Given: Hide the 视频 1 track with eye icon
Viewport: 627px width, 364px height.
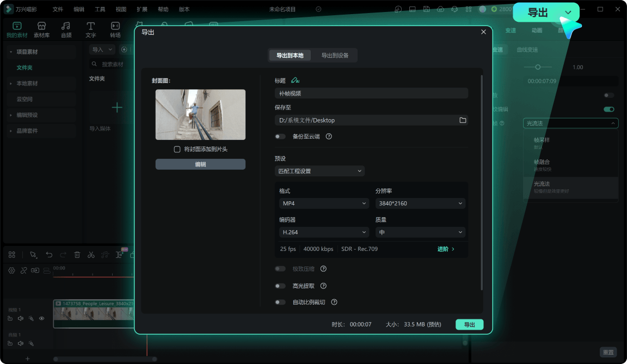Looking at the screenshot, I should 41,318.
